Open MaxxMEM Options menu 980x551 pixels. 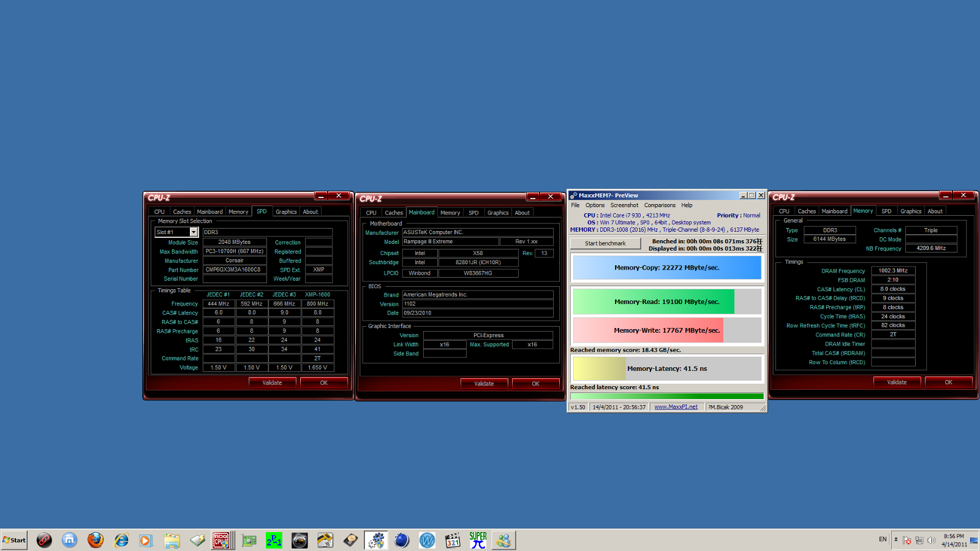pyautogui.click(x=595, y=205)
